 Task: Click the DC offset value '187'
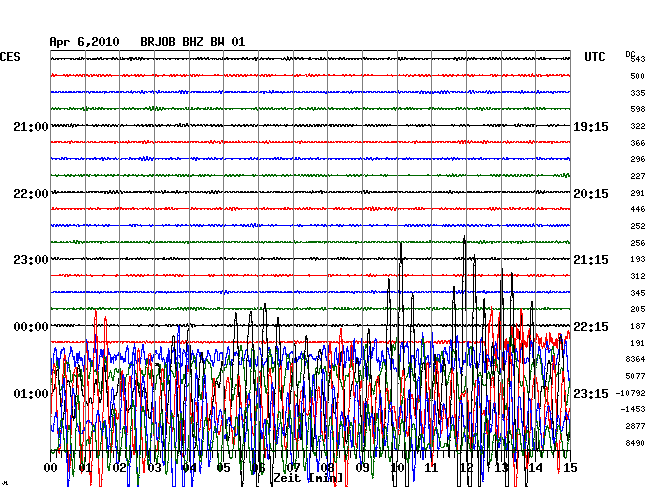638,326
